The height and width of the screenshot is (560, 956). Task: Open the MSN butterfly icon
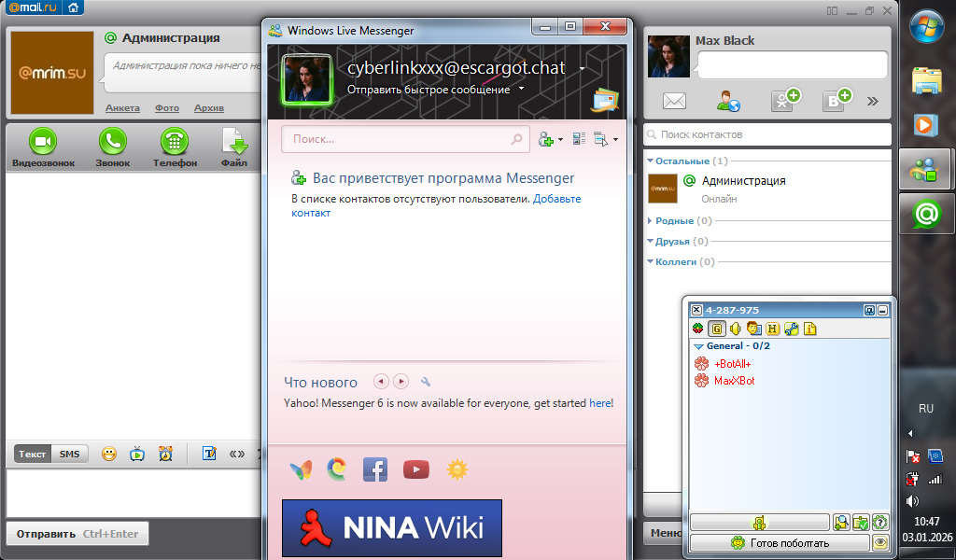[x=301, y=469]
